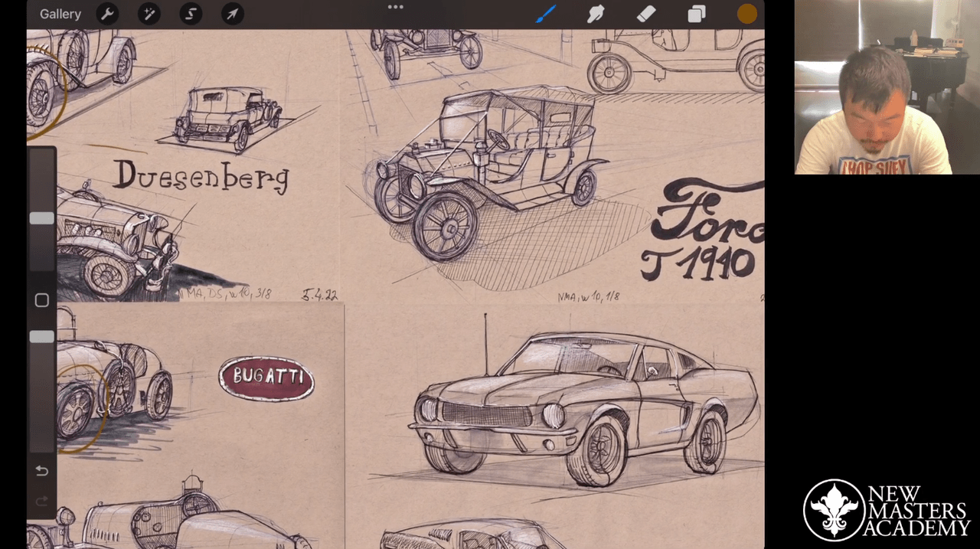Open the Actions wrench menu
The image size is (980, 549).
pyautogui.click(x=107, y=14)
